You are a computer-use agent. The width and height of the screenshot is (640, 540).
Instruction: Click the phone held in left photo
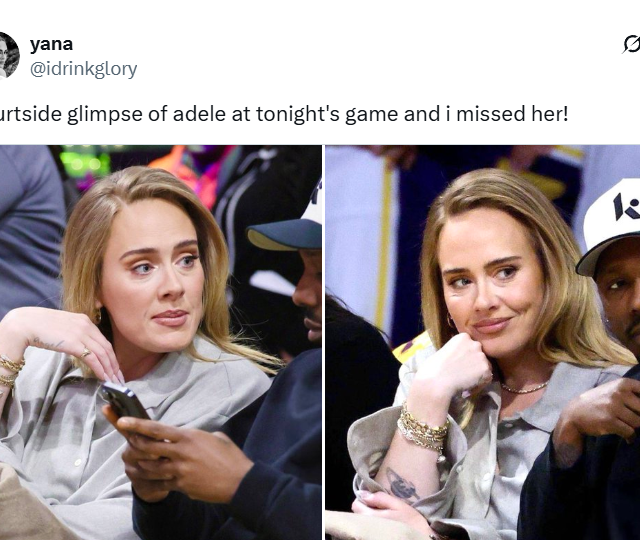[x=124, y=400]
